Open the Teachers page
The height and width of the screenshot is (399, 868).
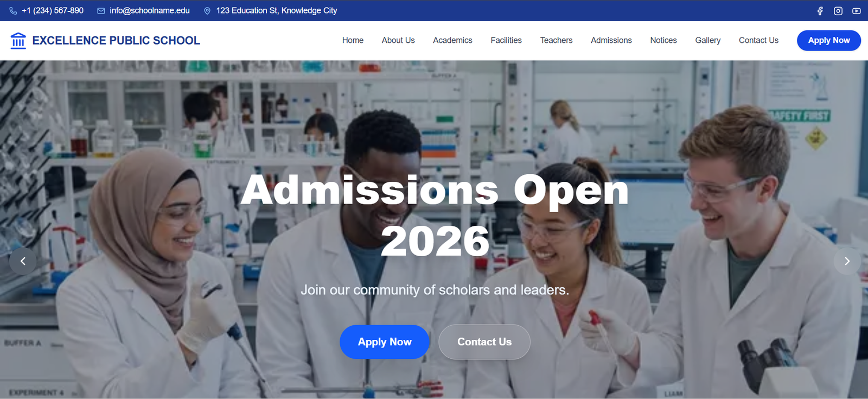click(556, 40)
